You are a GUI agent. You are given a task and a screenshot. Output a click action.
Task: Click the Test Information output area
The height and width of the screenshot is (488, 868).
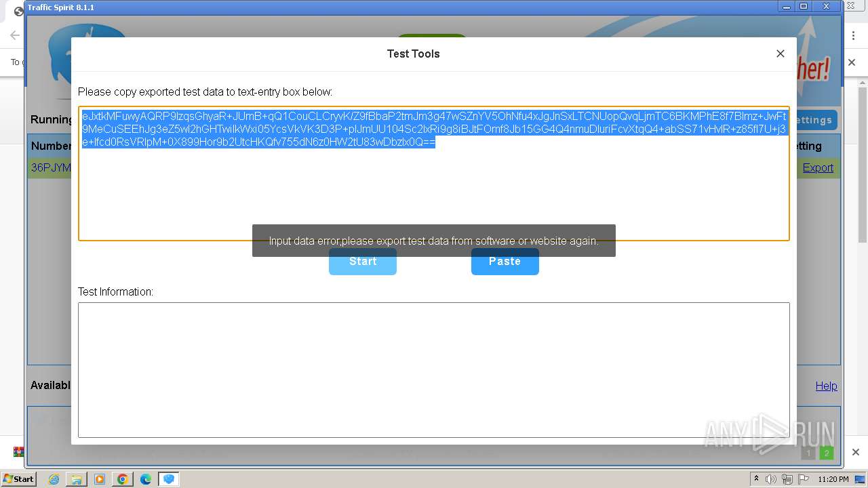click(x=434, y=369)
